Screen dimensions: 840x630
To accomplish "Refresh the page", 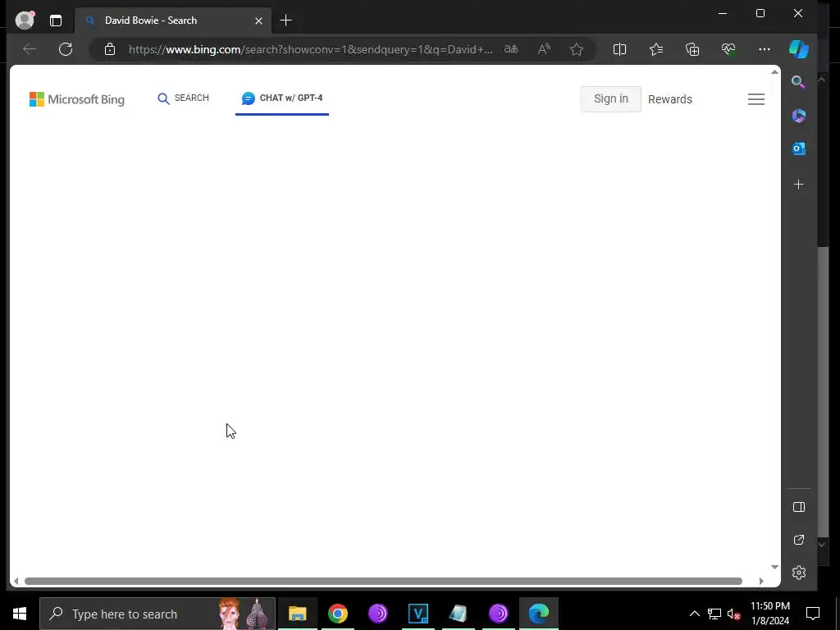I will pos(66,49).
